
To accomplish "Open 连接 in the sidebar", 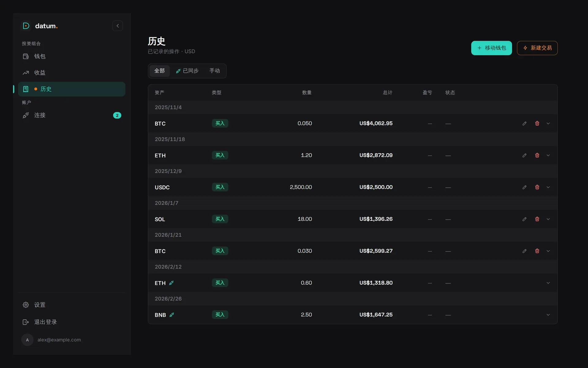I will (x=72, y=115).
